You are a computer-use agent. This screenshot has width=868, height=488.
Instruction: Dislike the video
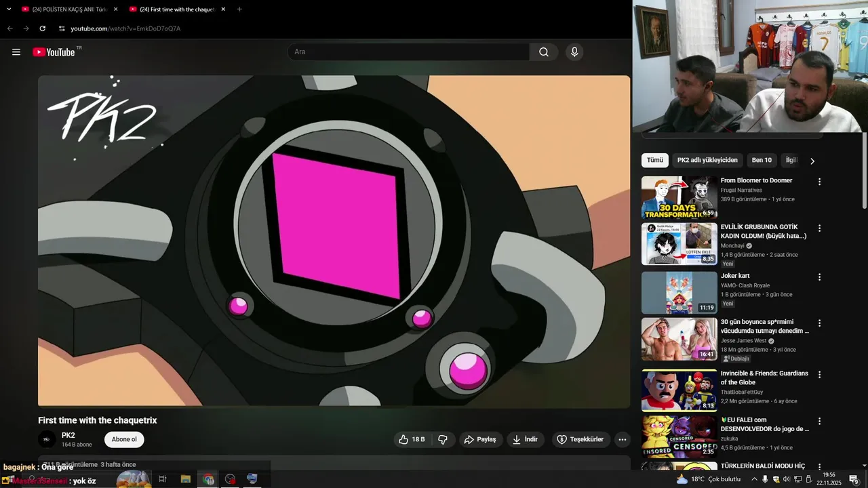[443, 439]
